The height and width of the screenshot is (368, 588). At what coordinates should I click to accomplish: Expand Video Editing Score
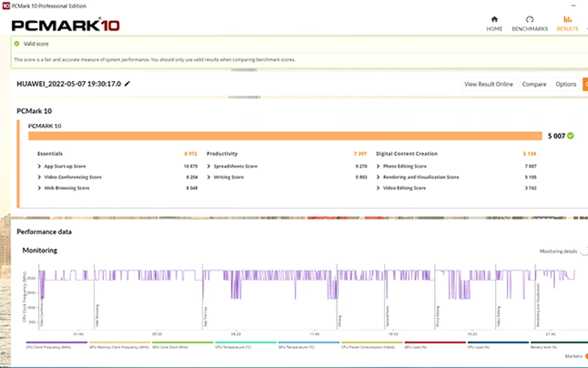click(x=378, y=188)
